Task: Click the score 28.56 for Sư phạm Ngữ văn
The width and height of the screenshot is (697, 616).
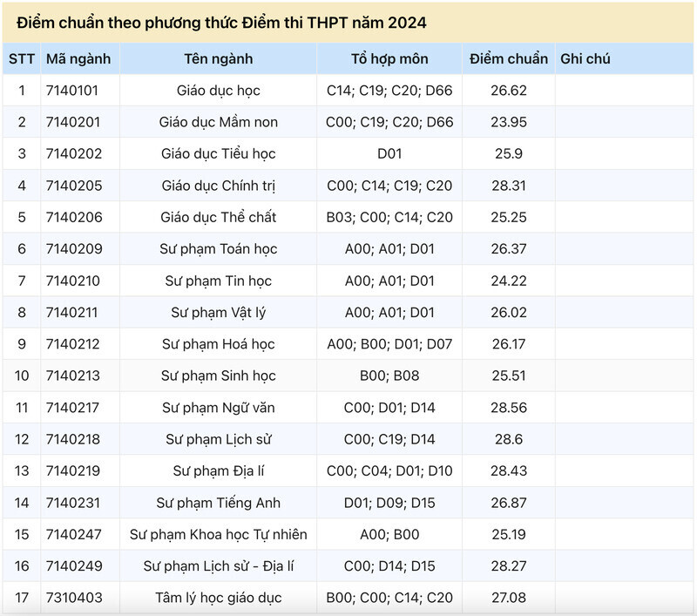Action: [x=508, y=408]
